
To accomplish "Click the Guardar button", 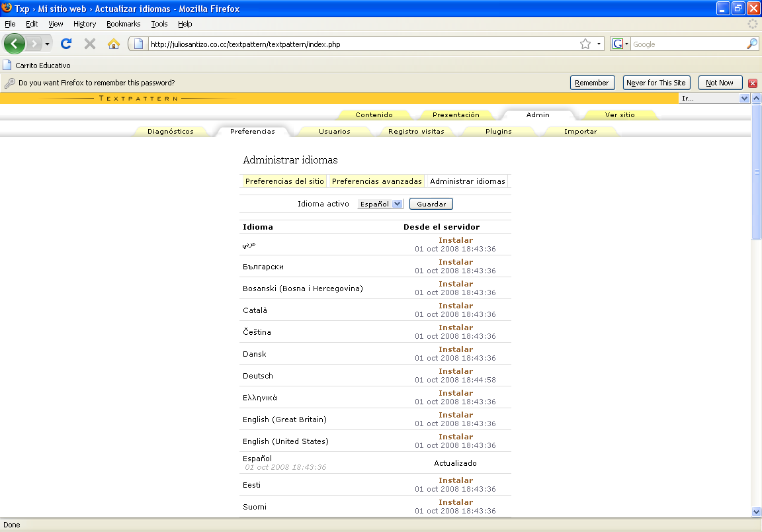I will point(431,204).
